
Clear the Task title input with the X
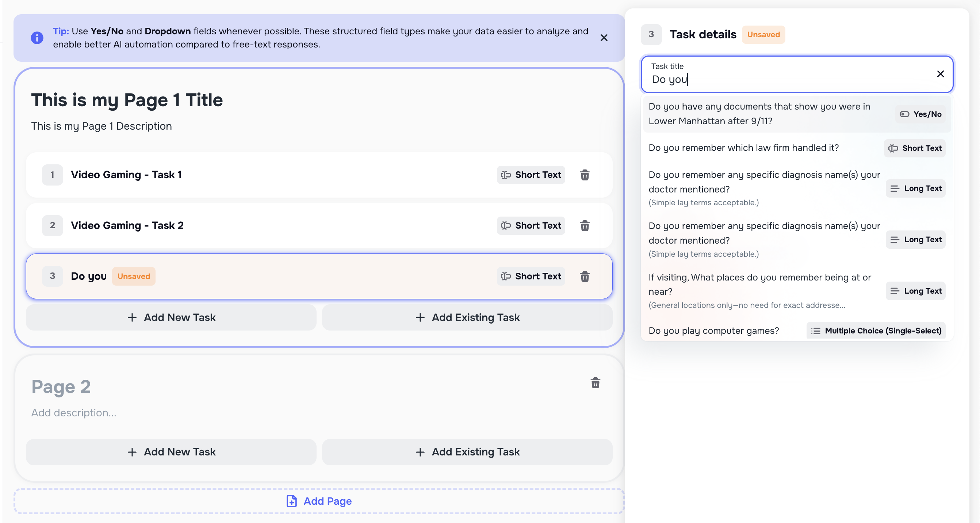[941, 74]
